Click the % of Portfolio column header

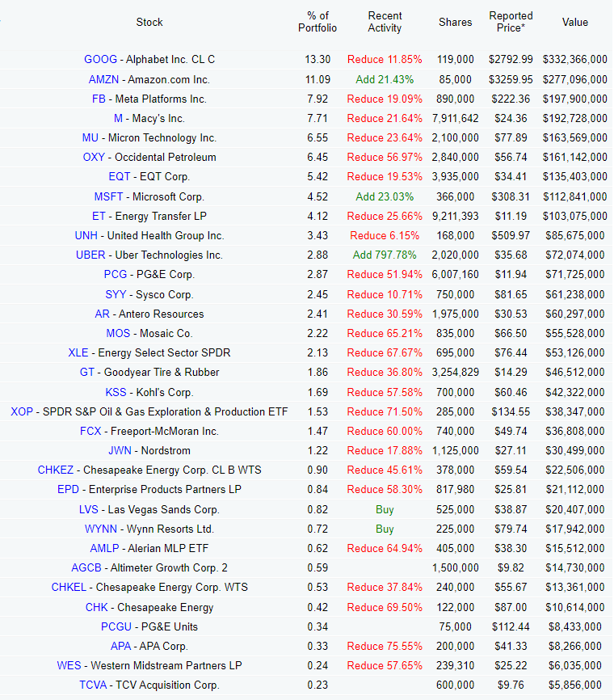coord(318,22)
